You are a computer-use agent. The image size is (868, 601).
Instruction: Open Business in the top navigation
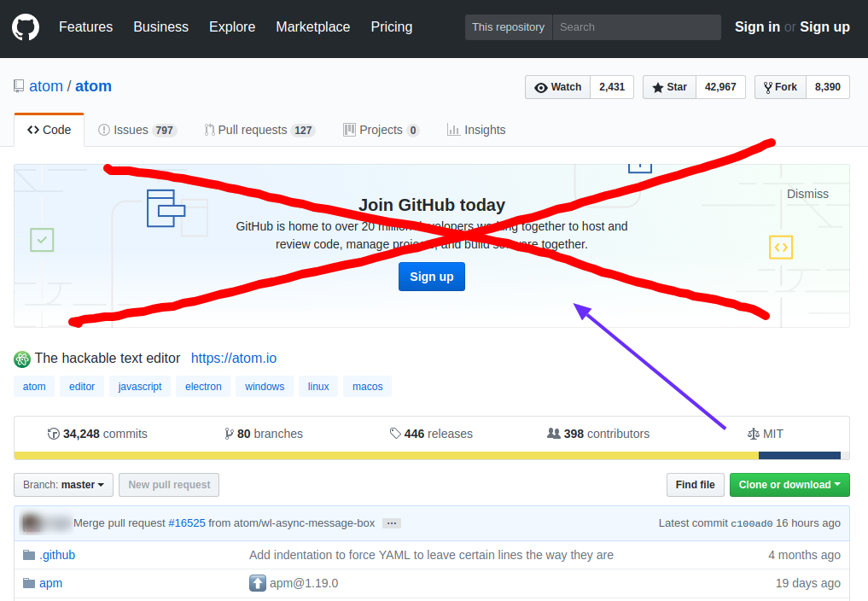coord(161,27)
